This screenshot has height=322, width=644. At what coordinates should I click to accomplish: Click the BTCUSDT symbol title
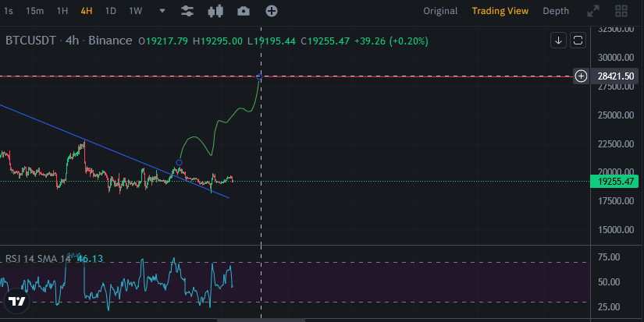point(30,41)
